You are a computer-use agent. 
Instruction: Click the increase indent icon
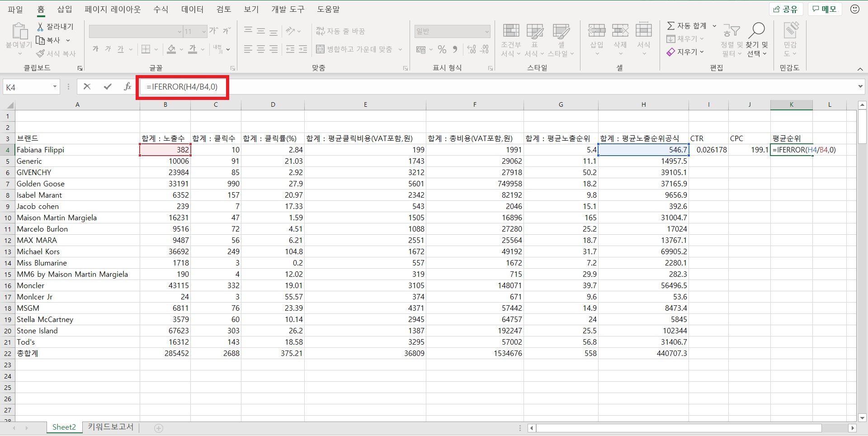303,49
